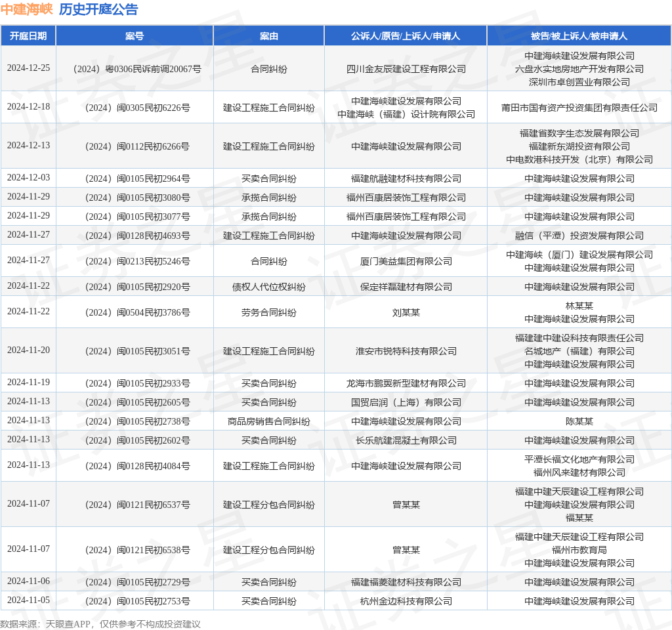672x630 pixels.
Task: Click defendant '中建海峡（厦门）建设发展有限公司'
Action: tap(579, 255)
